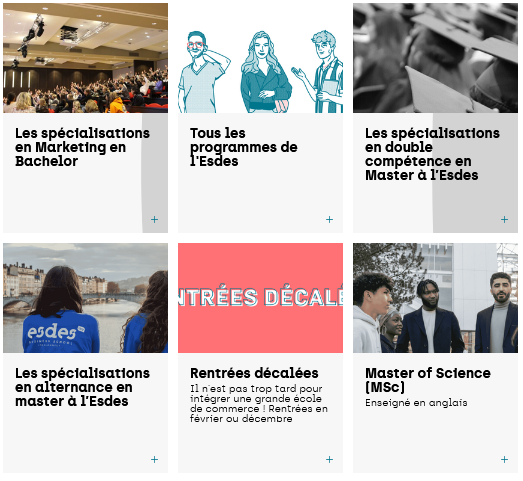Open Tous les programmes de l'Esdes title
523x481 pixels.
tap(244, 147)
